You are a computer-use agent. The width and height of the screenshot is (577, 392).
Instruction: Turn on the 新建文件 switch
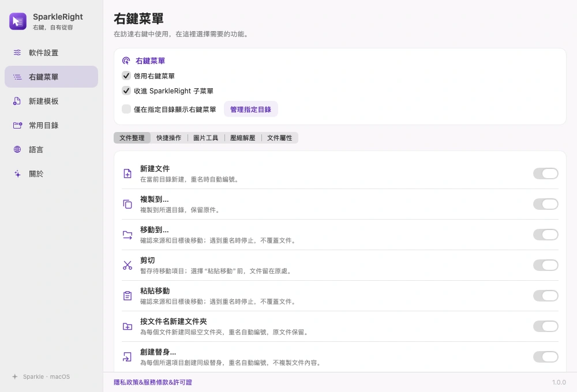click(546, 174)
